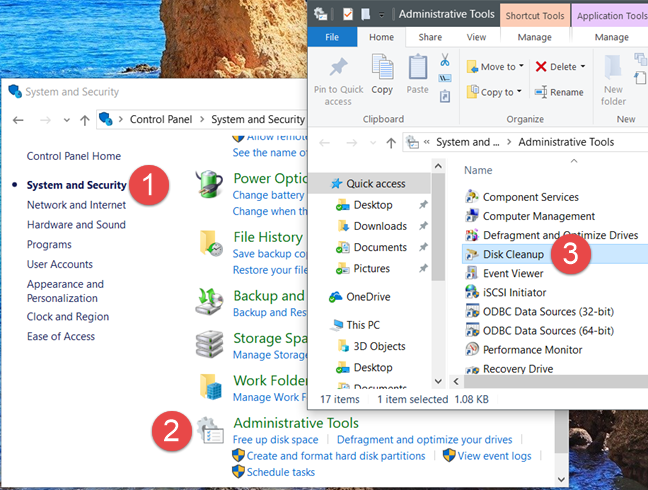Switch to the Home ribbon tab
The width and height of the screenshot is (648, 490).
coord(381,37)
